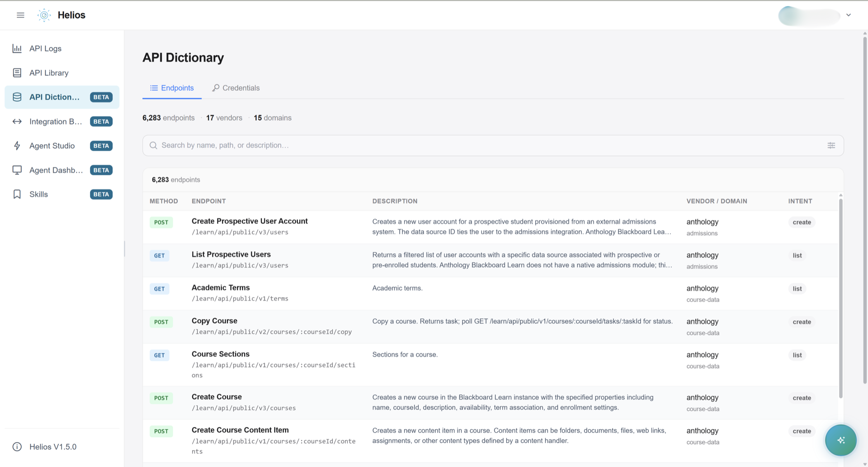Open the API Library sidebar item

tap(62, 73)
